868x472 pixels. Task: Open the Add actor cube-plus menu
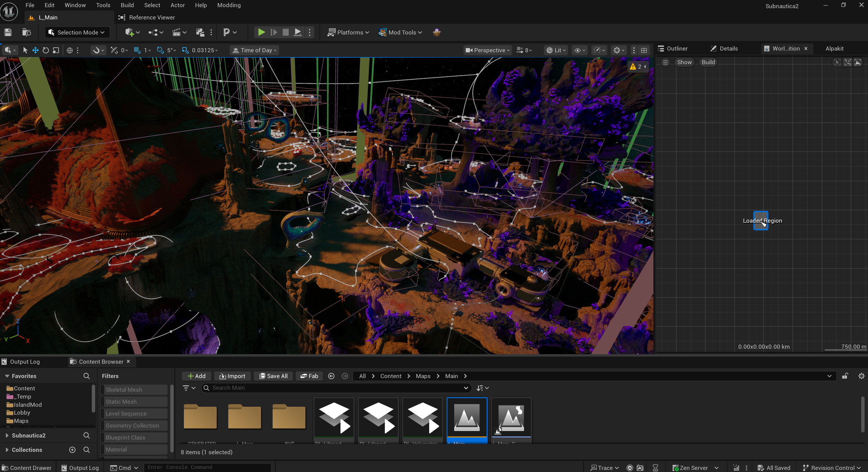pos(132,32)
